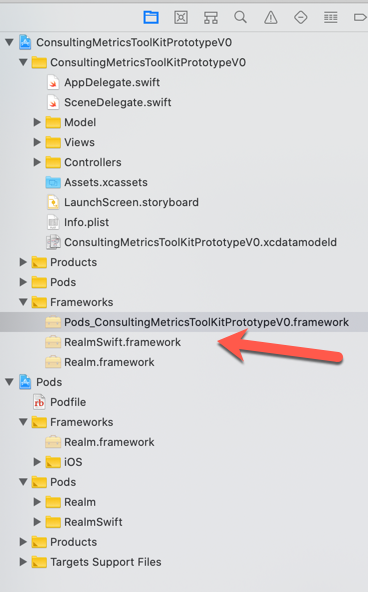This screenshot has width=369, height=592.
Task: Expand the Model folder
Action: [x=37, y=122]
